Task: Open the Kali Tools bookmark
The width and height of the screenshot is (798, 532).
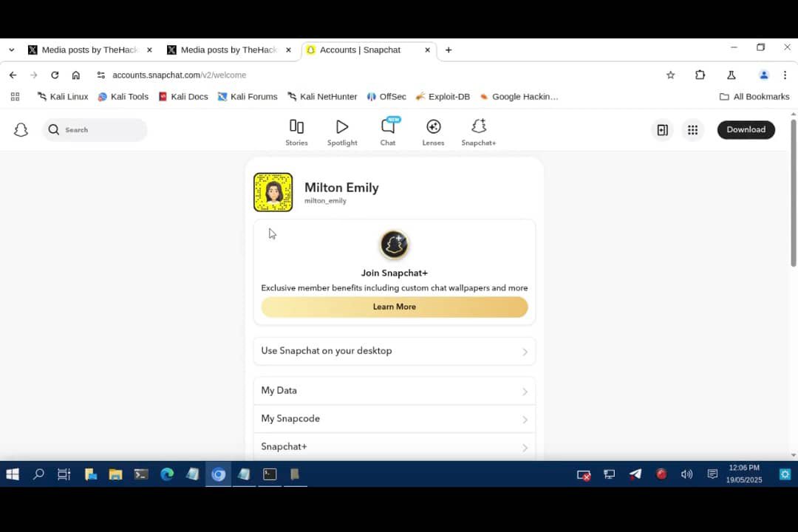Action: point(123,97)
